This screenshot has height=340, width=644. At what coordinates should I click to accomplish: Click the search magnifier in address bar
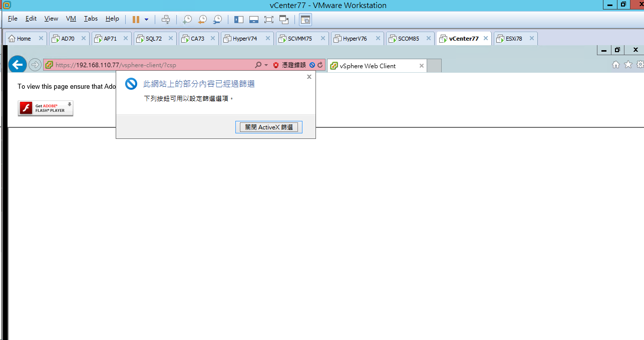coord(258,65)
